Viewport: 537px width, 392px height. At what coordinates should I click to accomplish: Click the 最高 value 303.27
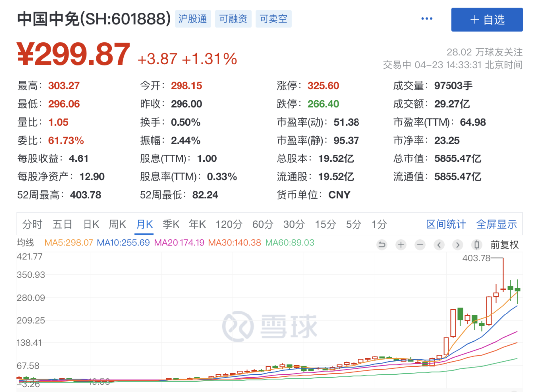click(64, 86)
